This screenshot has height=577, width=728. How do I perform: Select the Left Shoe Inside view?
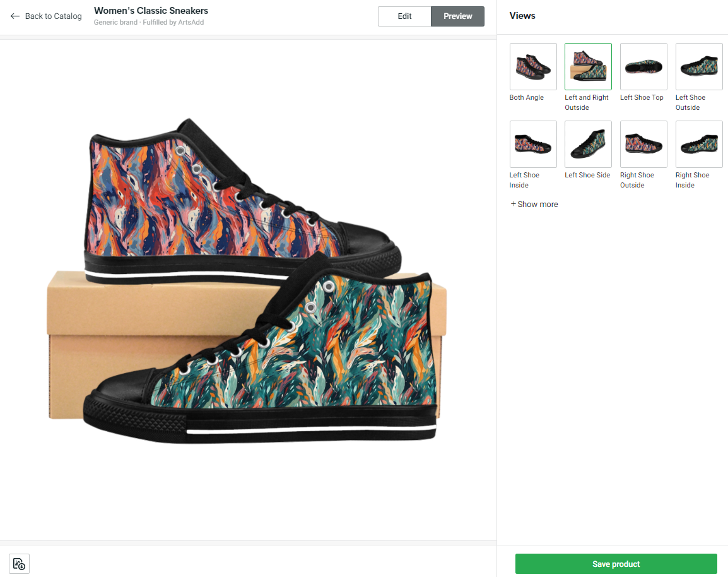pos(532,144)
